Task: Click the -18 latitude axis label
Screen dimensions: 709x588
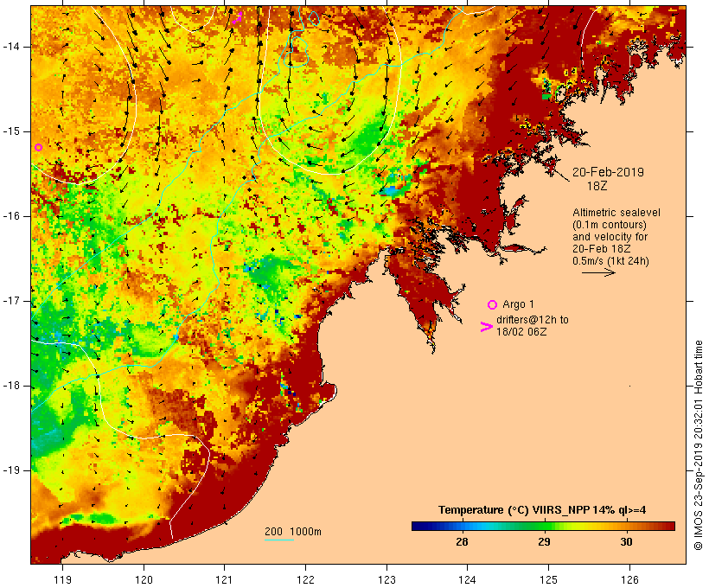Action: (11, 386)
